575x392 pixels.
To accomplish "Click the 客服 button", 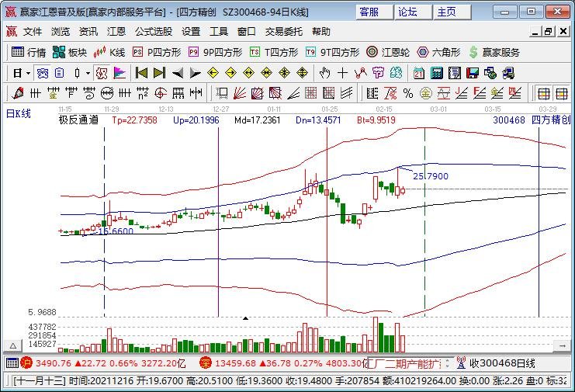I will (x=374, y=12).
